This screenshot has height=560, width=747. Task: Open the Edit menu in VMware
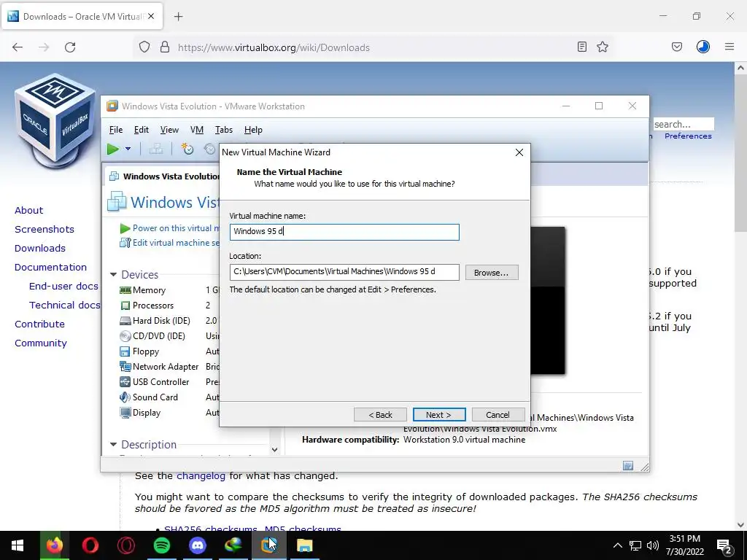[142, 130]
